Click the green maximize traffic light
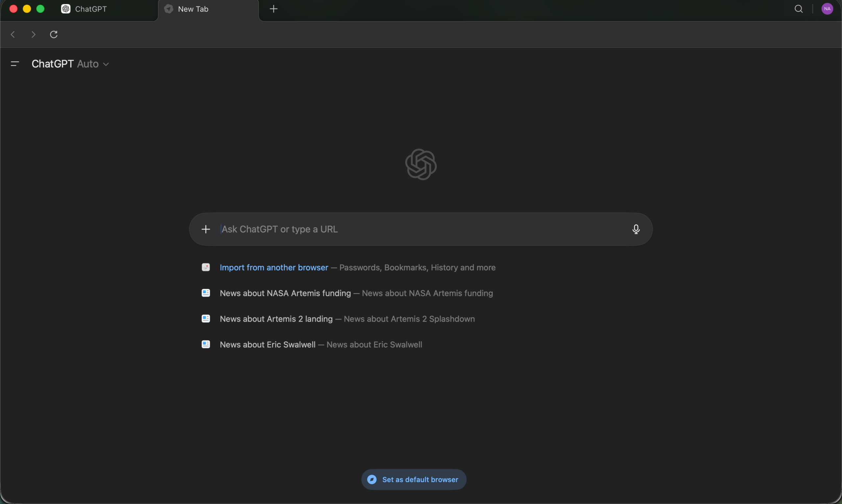Screen dimensions: 842x504 pos(40,9)
